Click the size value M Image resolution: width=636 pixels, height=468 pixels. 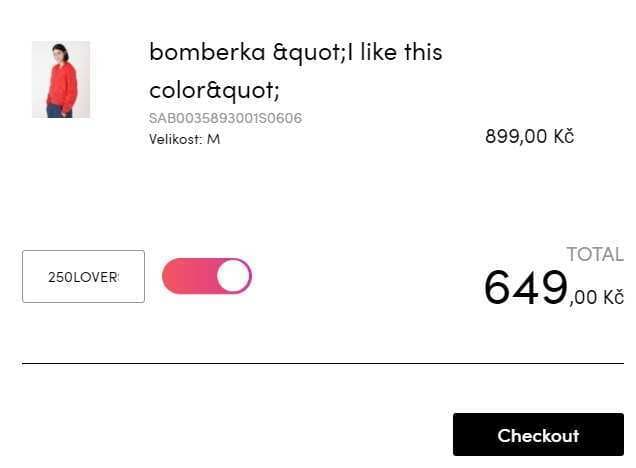coord(213,140)
